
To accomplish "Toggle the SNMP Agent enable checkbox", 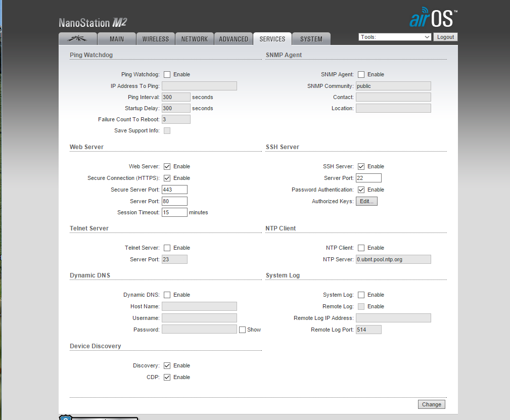I will tap(361, 74).
